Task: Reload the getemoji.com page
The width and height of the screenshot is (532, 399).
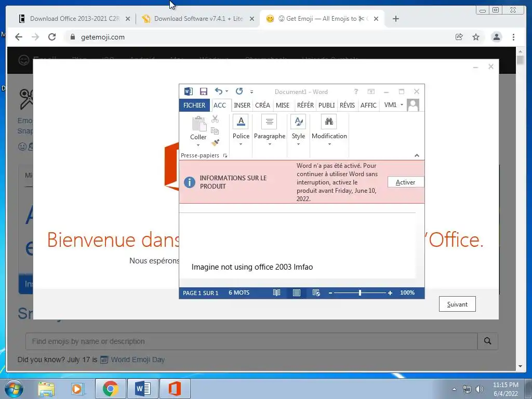Action: point(52,37)
